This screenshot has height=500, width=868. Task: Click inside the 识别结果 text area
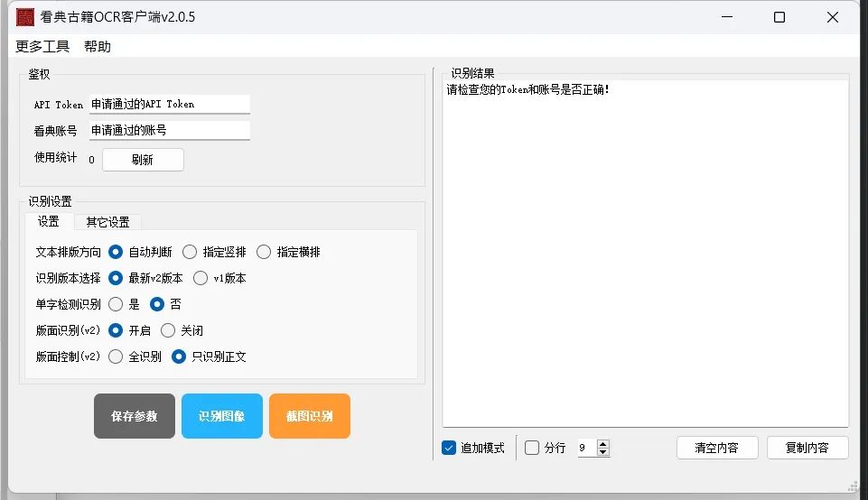(x=646, y=255)
